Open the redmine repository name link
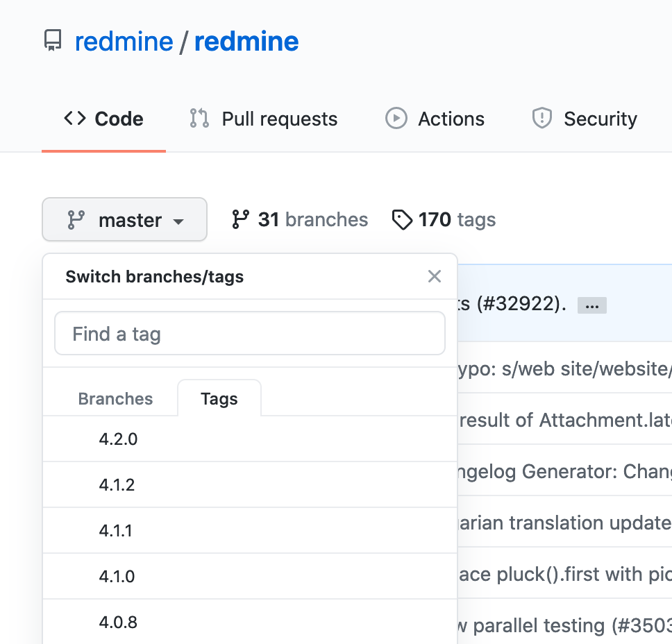 (x=246, y=42)
